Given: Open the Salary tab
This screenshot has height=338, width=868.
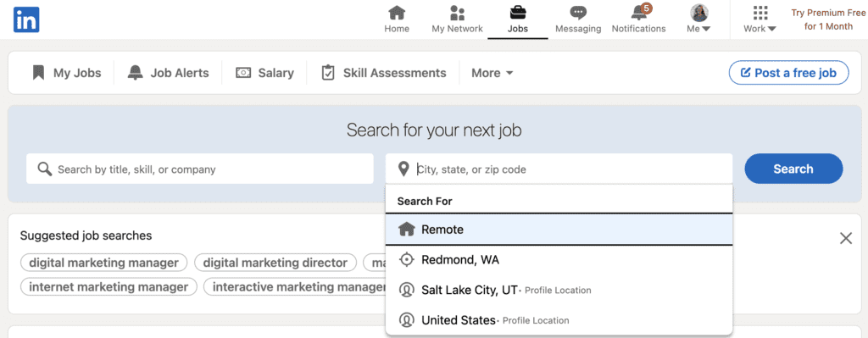Looking at the screenshot, I should coord(264,73).
